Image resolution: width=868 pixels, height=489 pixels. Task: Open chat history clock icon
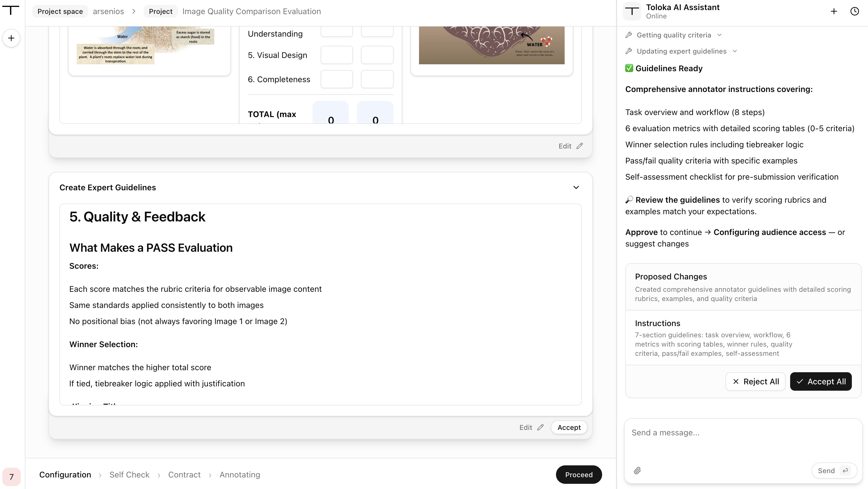(854, 11)
